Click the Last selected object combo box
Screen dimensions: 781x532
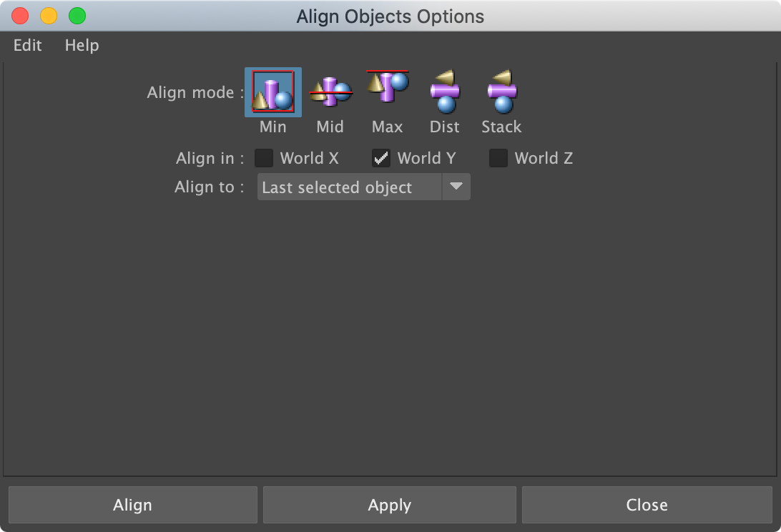(349, 187)
